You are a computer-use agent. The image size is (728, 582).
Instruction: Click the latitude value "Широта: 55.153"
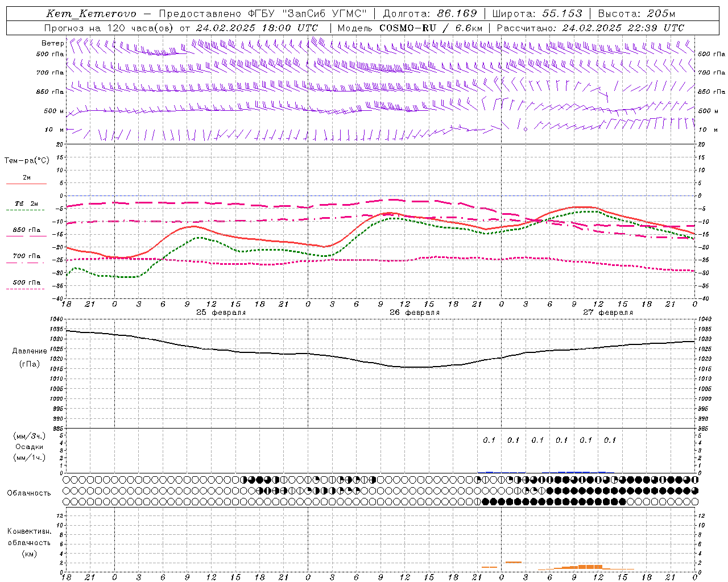(x=537, y=14)
